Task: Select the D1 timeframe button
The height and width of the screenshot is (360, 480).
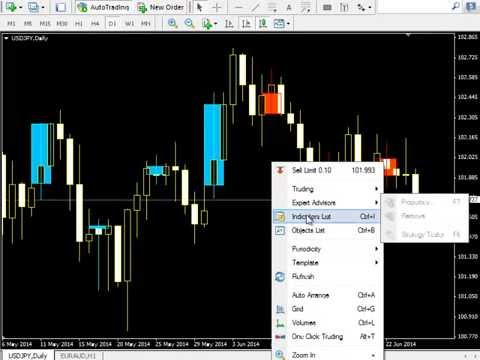Action: (x=112, y=23)
